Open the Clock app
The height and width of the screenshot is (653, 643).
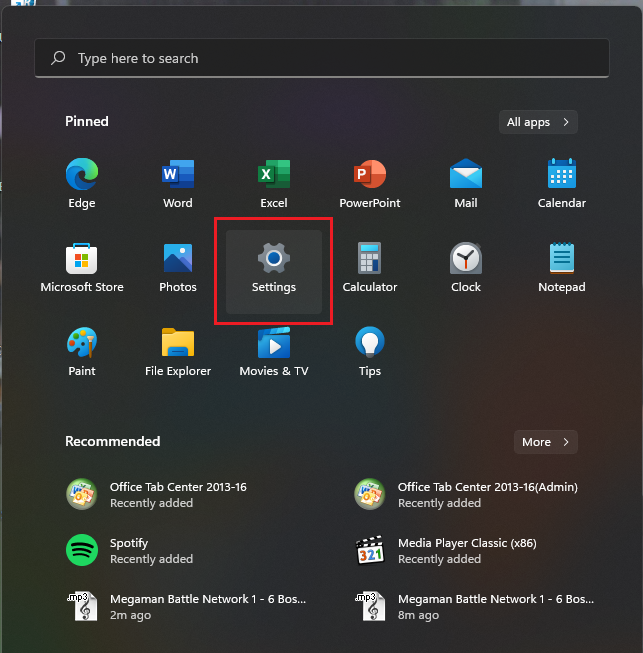coord(466,267)
